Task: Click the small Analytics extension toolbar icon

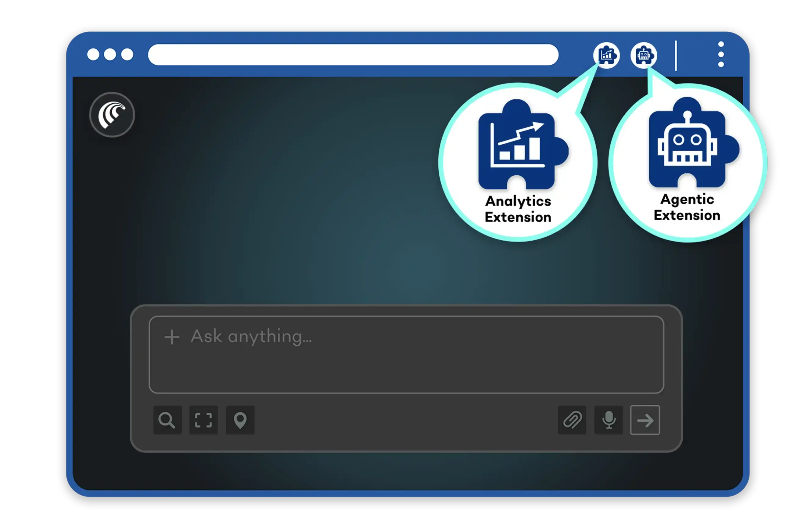Action: click(x=606, y=55)
